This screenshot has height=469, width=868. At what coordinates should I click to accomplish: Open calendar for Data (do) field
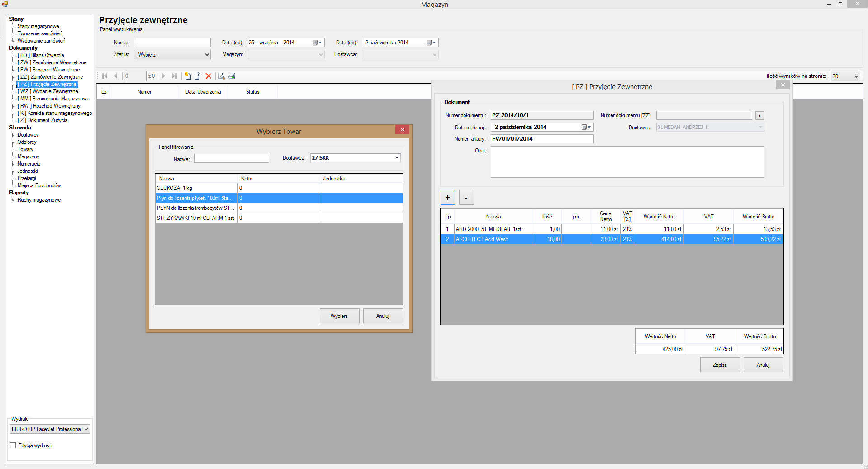click(x=432, y=43)
